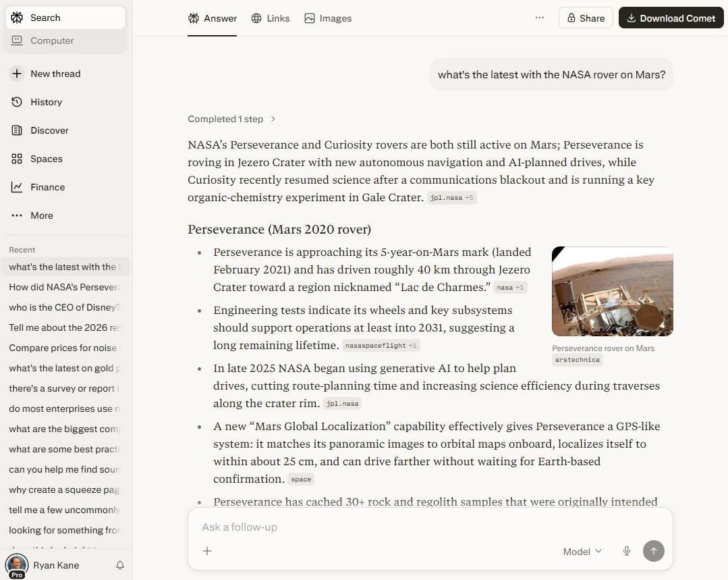Image resolution: width=728 pixels, height=580 pixels.
Task: Expand the More sidebar menu
Action: [41, 215]
